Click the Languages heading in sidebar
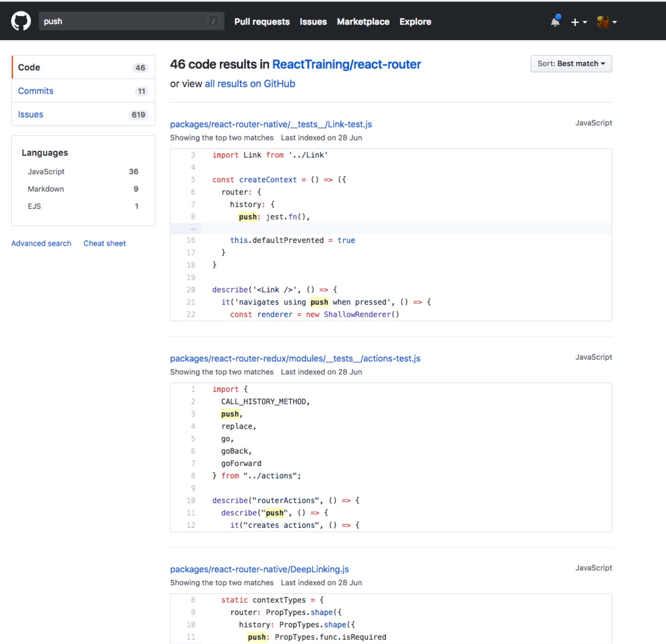 (x=45, y=153)
